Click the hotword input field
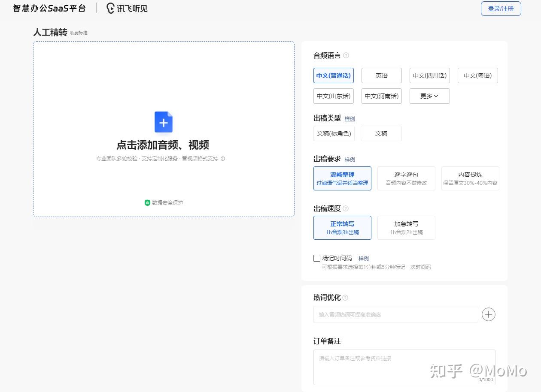Image resolution: width=541 pixels, height=392 pixels. tap(396, 314)
